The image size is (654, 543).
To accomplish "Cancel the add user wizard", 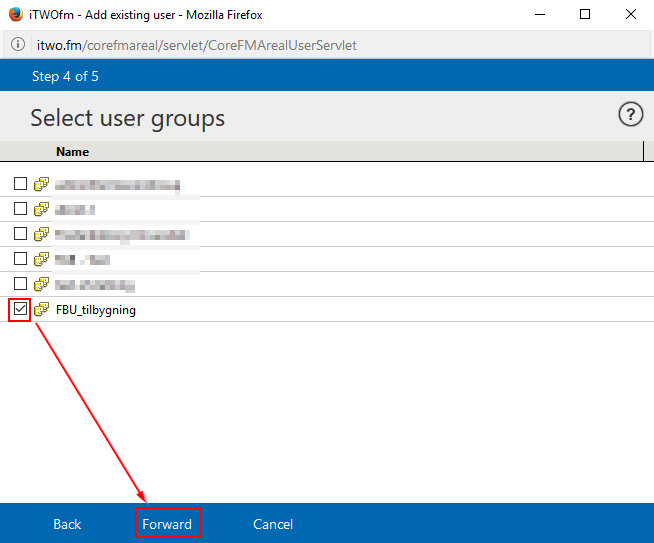I will (273, 524).
